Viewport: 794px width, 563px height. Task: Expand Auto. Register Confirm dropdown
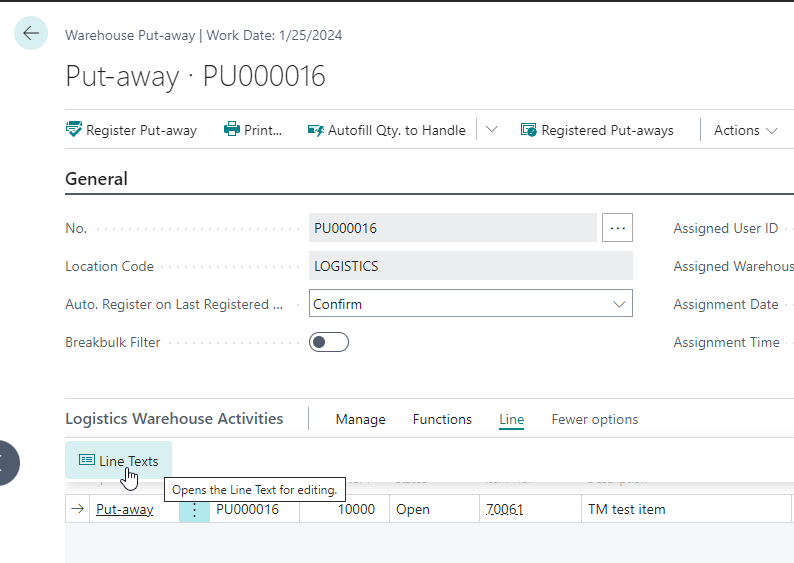tap(619, 304)
